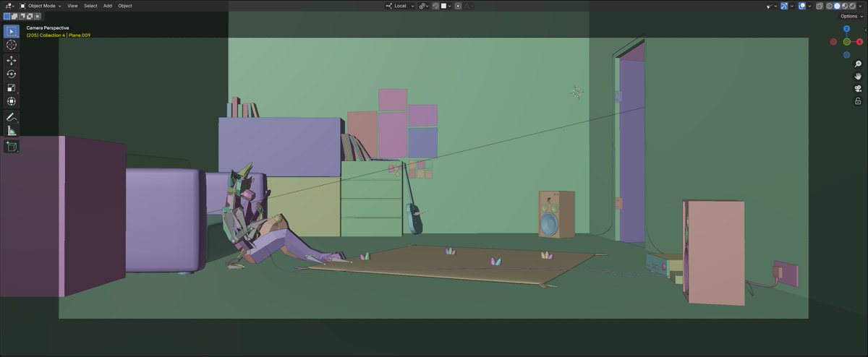Open the Local transform orientation dropdown
Screen dimensions: 868x357
pos(400,6)
